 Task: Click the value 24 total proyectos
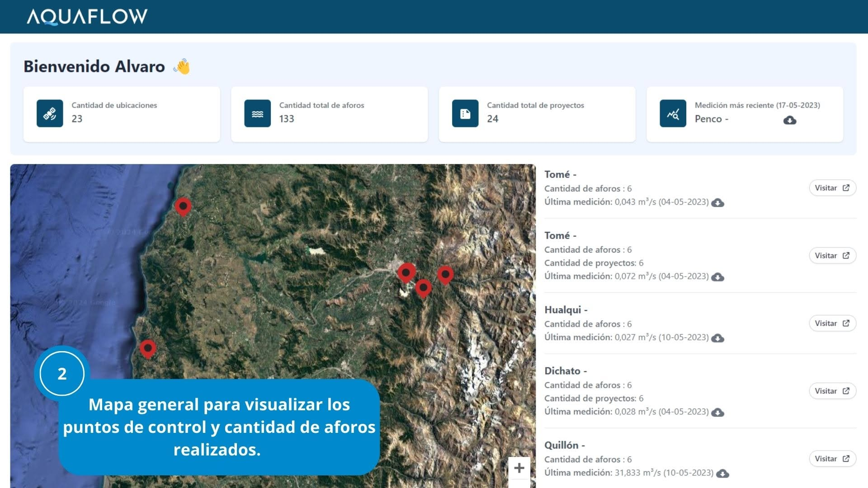493,119
